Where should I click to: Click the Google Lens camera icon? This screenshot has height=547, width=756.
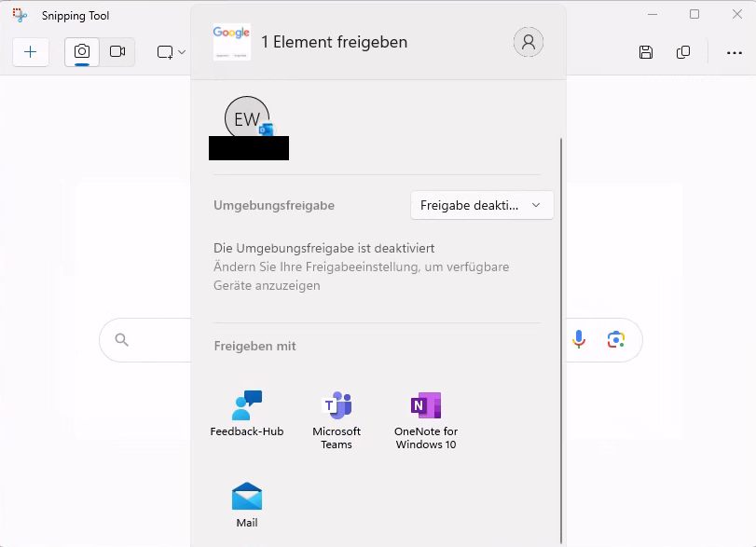615,340
